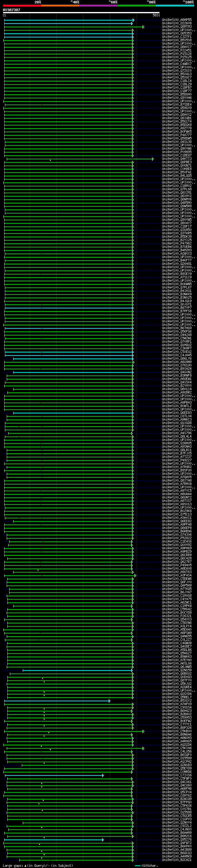The width and height of the screenshot is (197, 868).
Task: Select label UniRef100_P15126
Action: tap(177, 54)
